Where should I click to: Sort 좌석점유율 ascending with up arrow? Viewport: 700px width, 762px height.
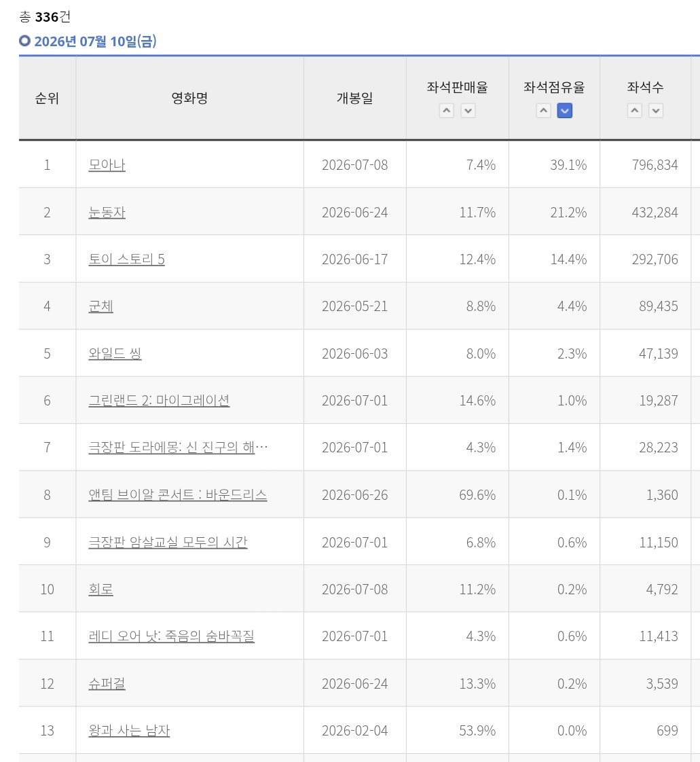point(544,111)
